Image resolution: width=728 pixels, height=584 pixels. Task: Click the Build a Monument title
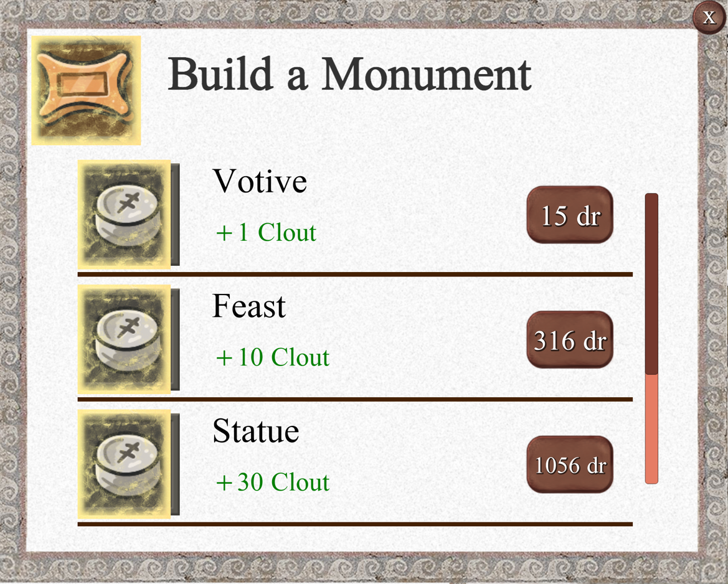pyautogui.click(x=349, y=75)
